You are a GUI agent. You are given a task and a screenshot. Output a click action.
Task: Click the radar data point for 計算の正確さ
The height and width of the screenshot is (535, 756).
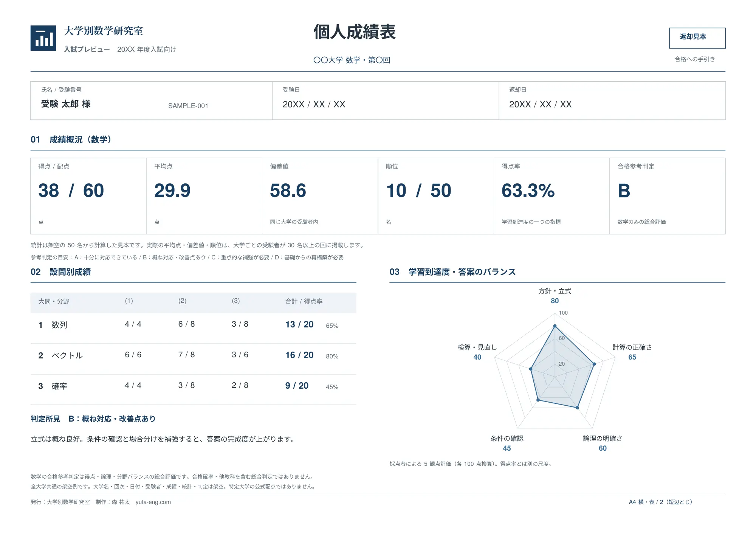tap(594, 364)
